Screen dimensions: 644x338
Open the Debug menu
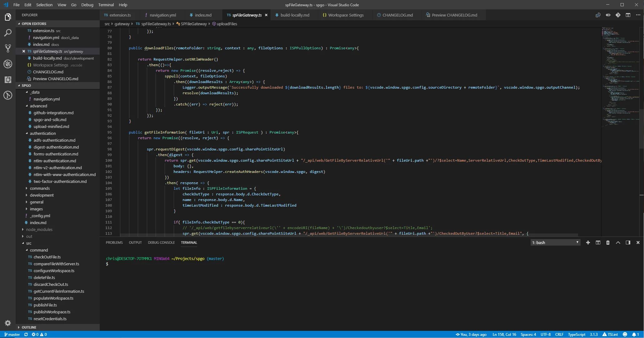(87, 5)
